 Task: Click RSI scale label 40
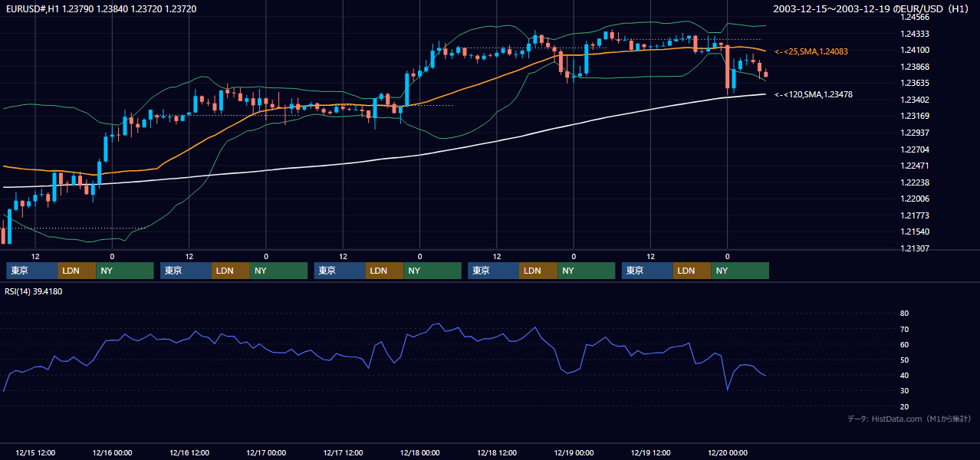click(904, 375)
